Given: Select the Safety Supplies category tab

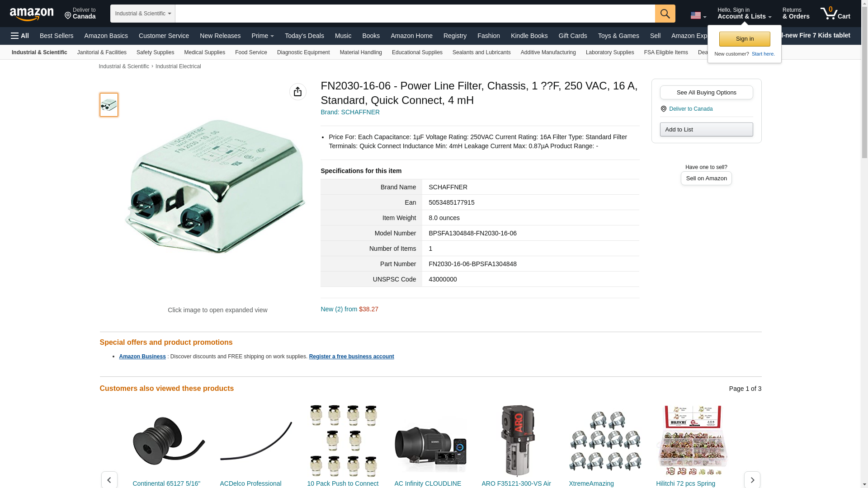Looking at the screenshot, I should point(155,52).
